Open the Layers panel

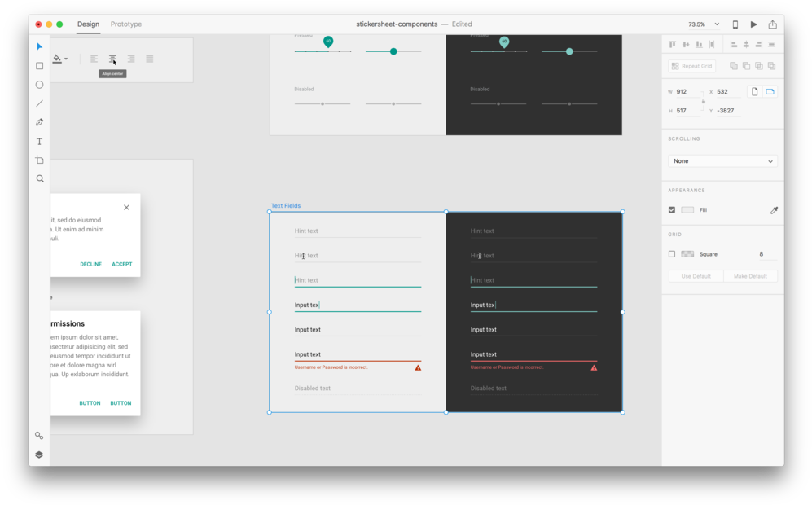(x=39, y=455)
